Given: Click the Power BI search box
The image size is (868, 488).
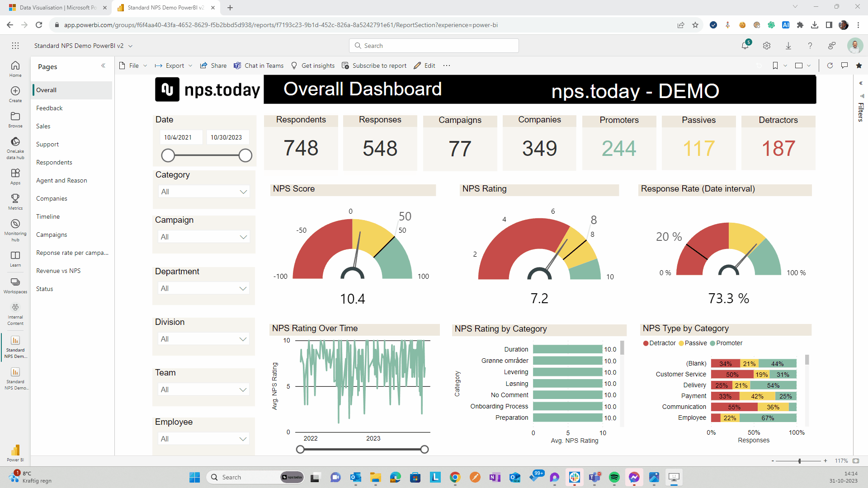Looking at the screenshot, I should pyautogui.click(x=434, y=46).
